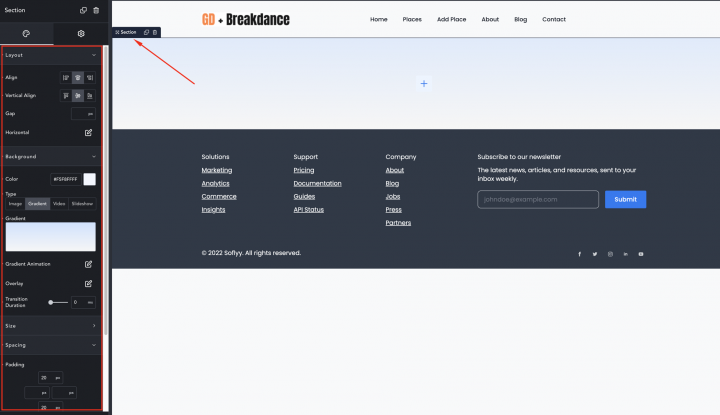Collapse the Background section
Image resolution: width=720 pixels, height=415 pixels.
coord(94,157)
